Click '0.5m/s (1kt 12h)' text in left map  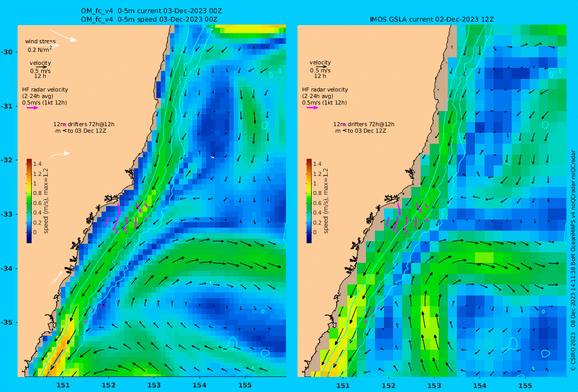(44, 103)
